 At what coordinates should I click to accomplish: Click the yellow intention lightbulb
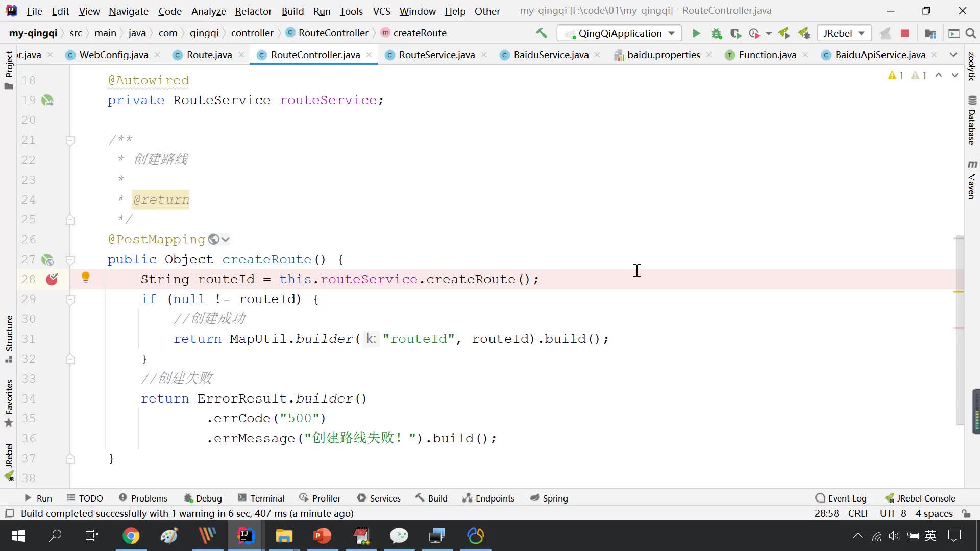pos(86,277)
